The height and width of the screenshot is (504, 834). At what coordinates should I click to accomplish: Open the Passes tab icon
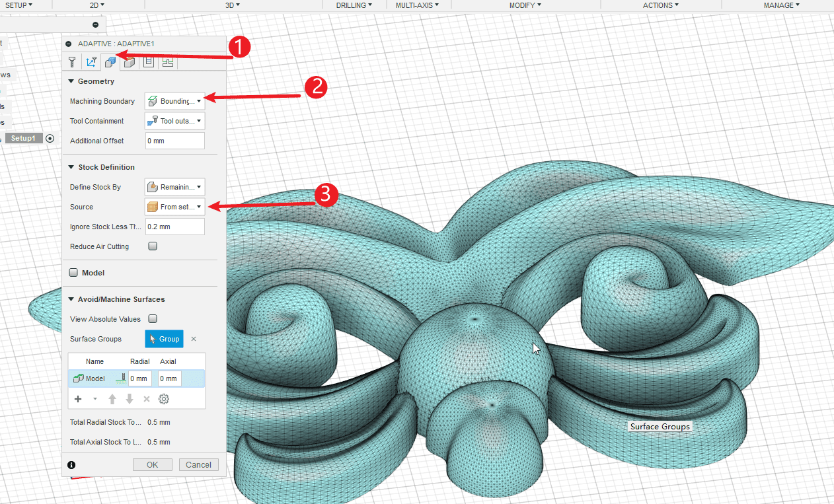(x=149, y=62)
